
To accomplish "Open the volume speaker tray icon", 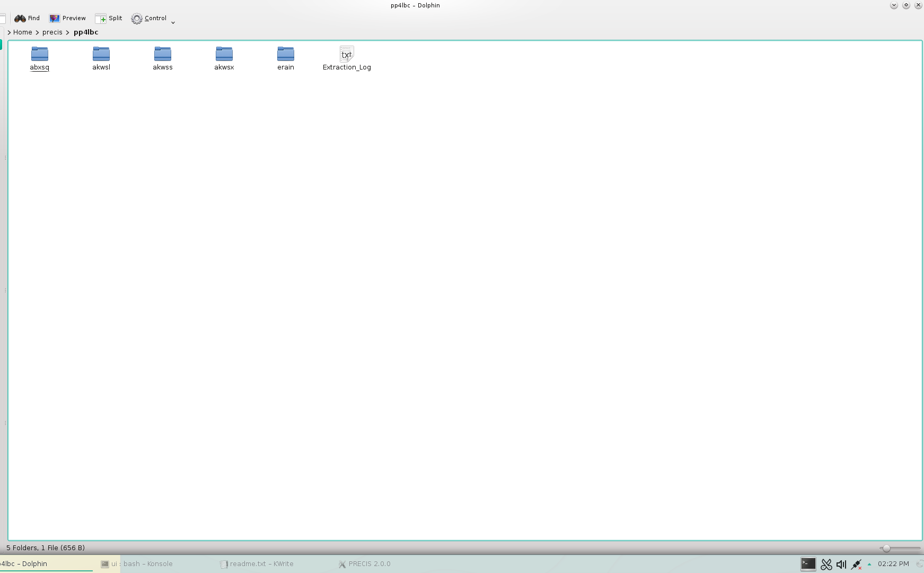I will [841, 565].
